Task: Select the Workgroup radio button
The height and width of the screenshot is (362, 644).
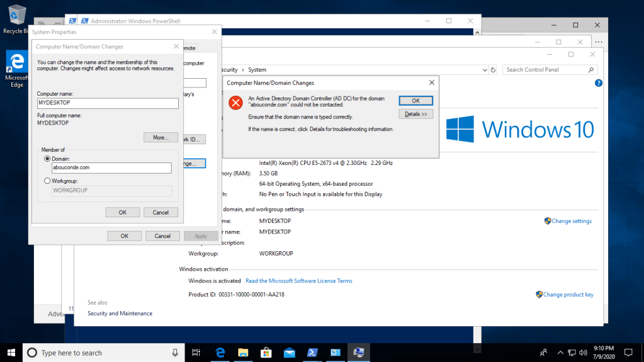Action: click(47, 181)
